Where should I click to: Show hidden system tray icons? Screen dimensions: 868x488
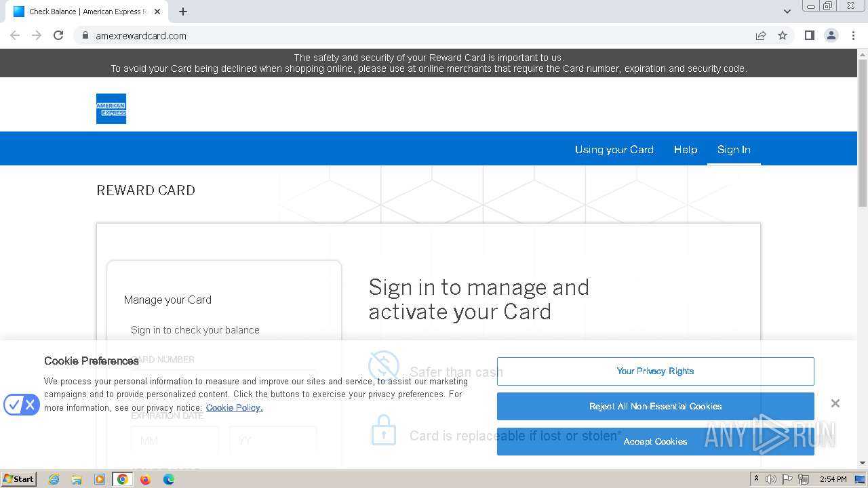click(756, 479)
